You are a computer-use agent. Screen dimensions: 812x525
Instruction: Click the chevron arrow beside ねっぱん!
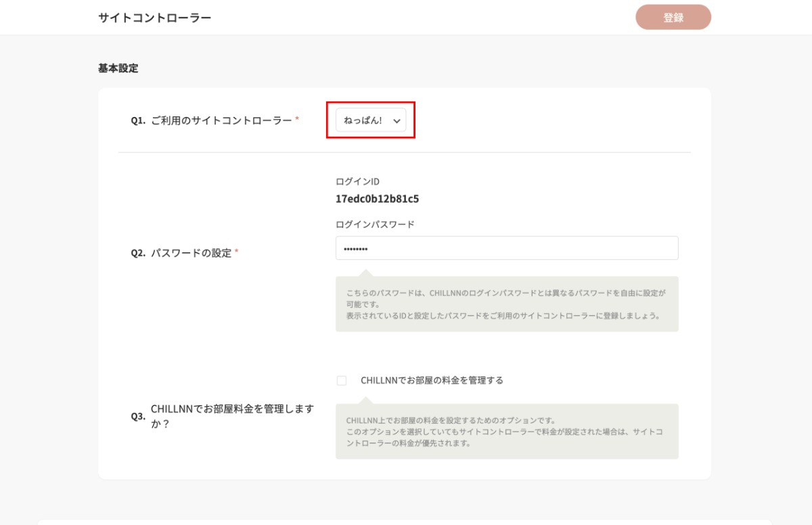pyautogui.click(x=397, y=121)
